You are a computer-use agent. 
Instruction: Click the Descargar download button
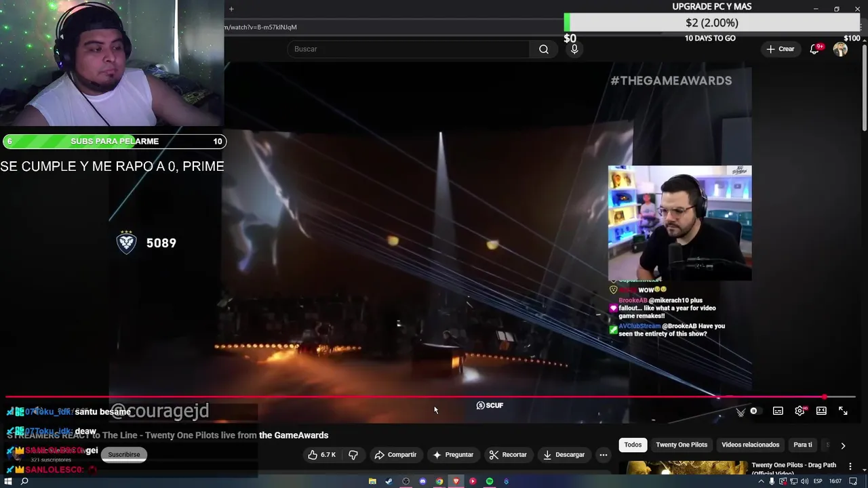pos(564,455)
